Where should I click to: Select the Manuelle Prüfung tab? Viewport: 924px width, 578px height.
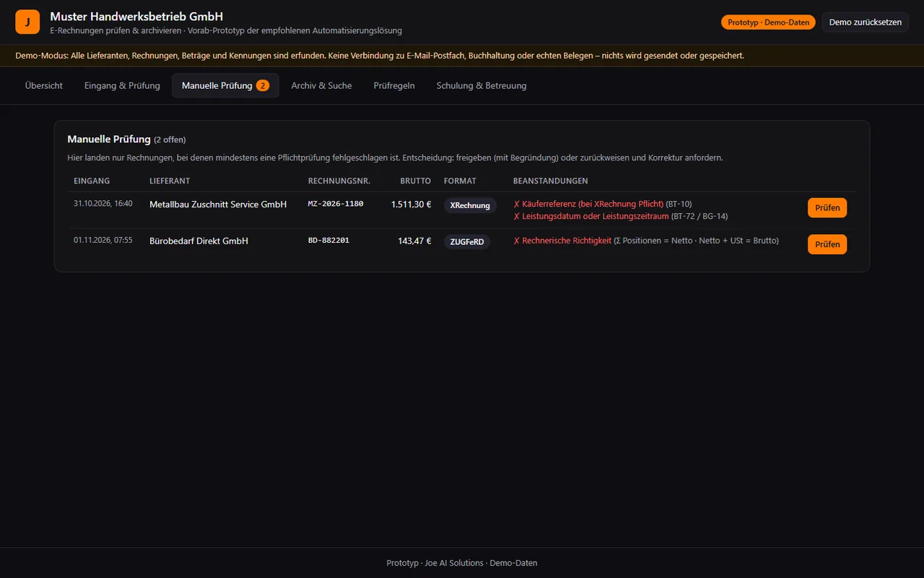click(x=225, y=85)
